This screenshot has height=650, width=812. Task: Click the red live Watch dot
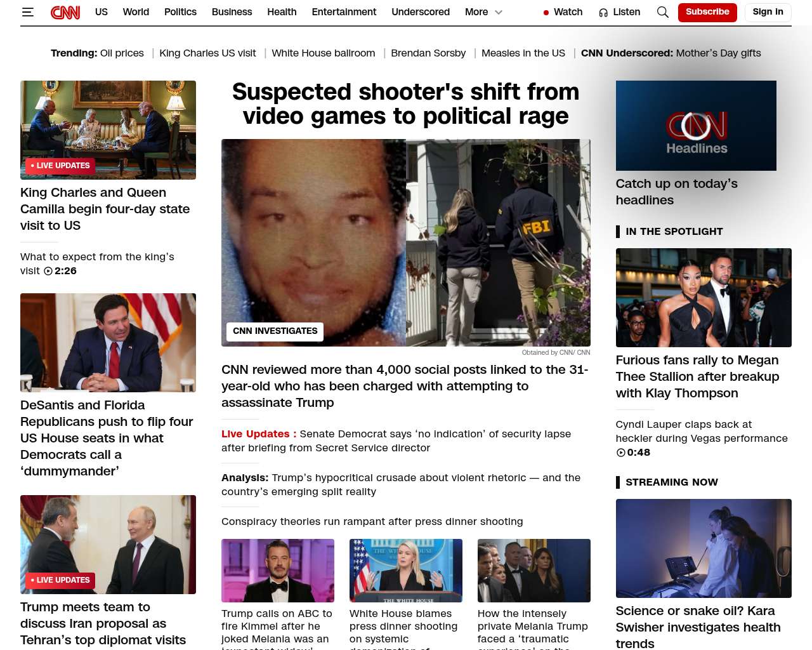coord(546,13)
